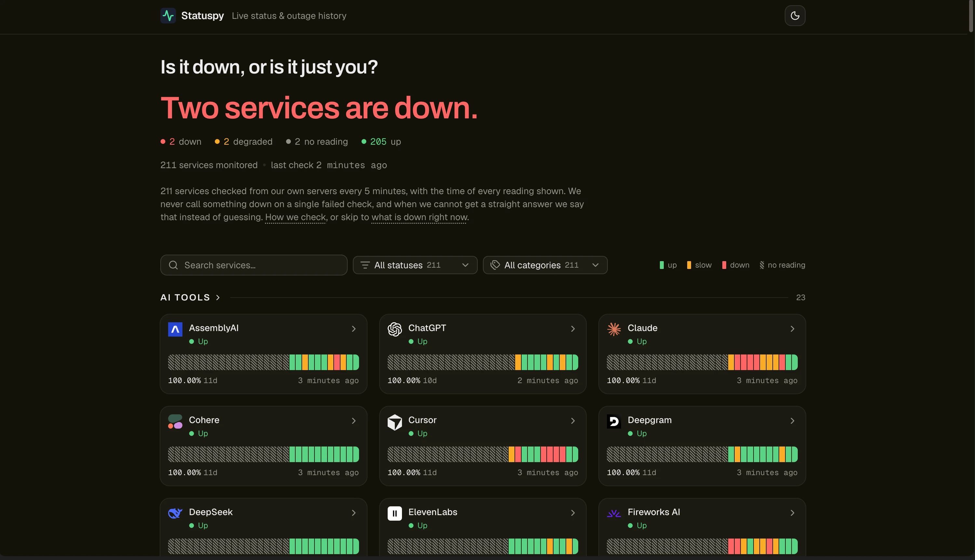Image resolution: width=975 pixels, height=560 pixels.
Task: Open the All categories dropdown
Action: click(x=545, y=265)
